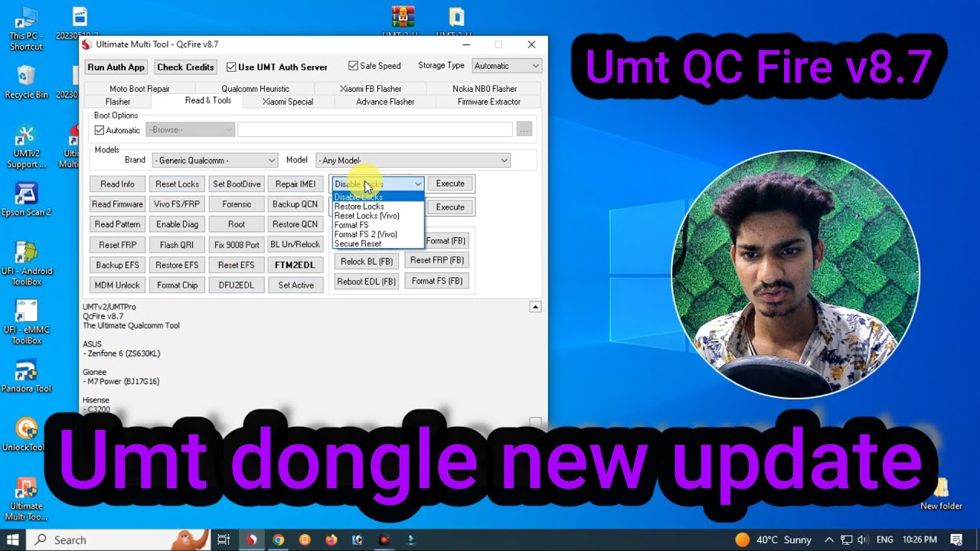
Task: Click the boot file path field
Action: [374, 129]
